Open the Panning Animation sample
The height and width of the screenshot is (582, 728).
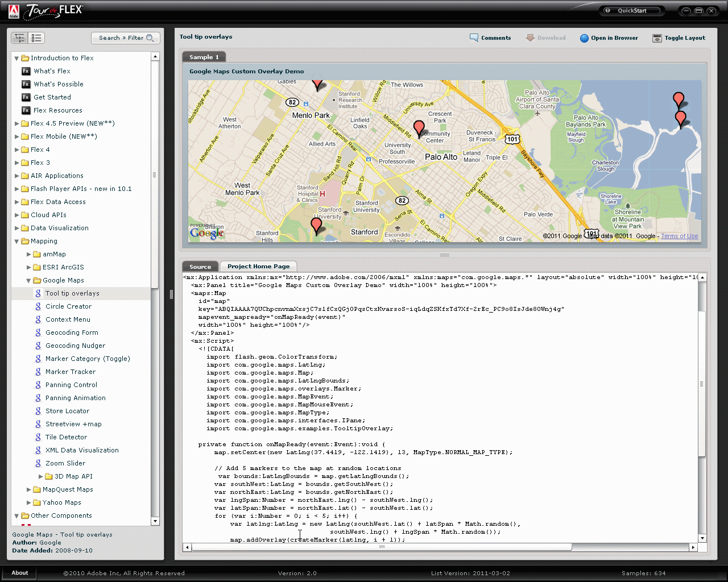click(76, 398)
